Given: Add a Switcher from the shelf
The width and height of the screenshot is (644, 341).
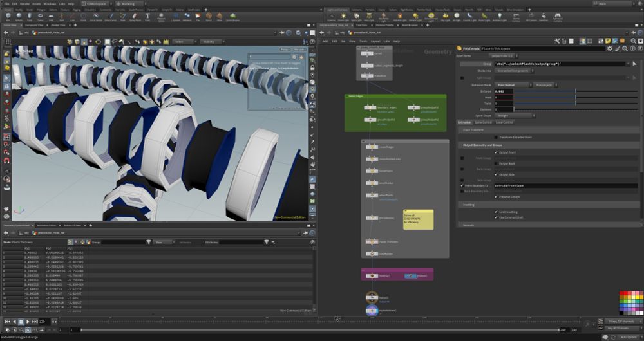Looking at the screenshot, I should 544,17.
